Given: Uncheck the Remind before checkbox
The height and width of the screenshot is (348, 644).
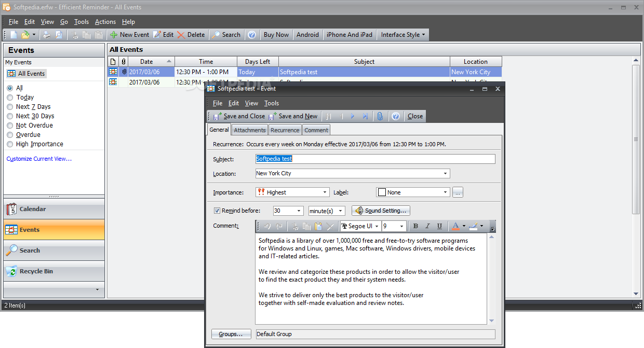Looking at the screenshot, I should click(x=217, y=211).
